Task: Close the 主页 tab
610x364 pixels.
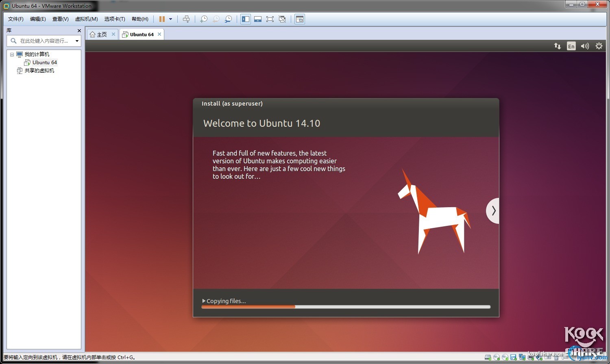Action: pyautogui.click(x=113, y=34)
